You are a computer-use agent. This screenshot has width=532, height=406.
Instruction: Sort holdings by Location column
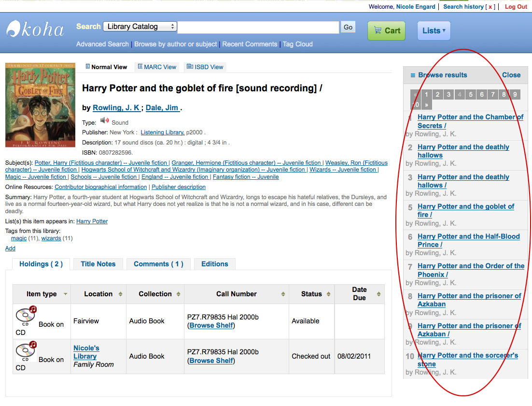pos(98,294)
